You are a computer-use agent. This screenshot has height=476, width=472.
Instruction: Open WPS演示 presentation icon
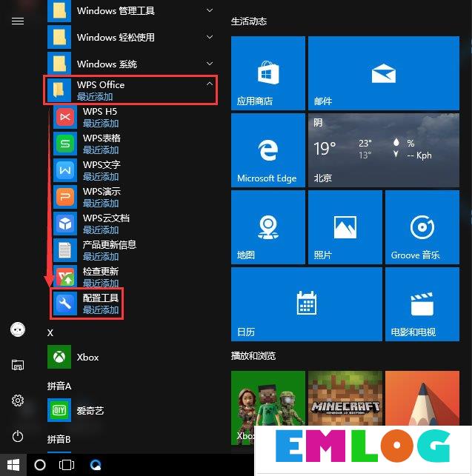tap(65, 198)
